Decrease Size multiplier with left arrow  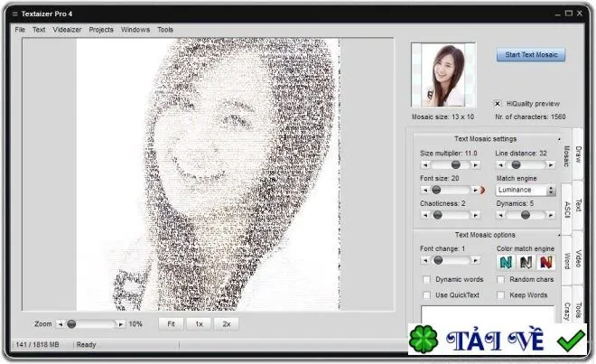pos(425,164)
